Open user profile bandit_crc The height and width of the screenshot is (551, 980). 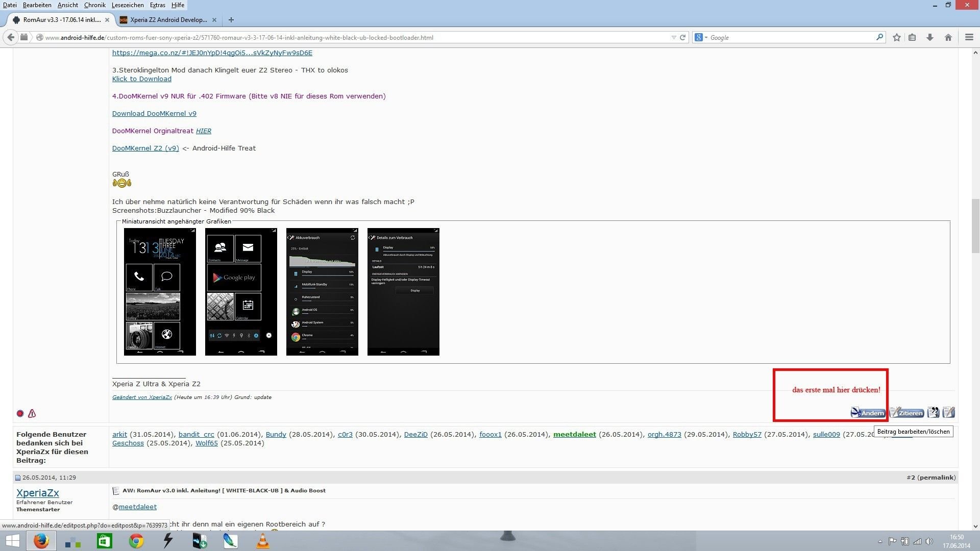[x=196, y=435]
